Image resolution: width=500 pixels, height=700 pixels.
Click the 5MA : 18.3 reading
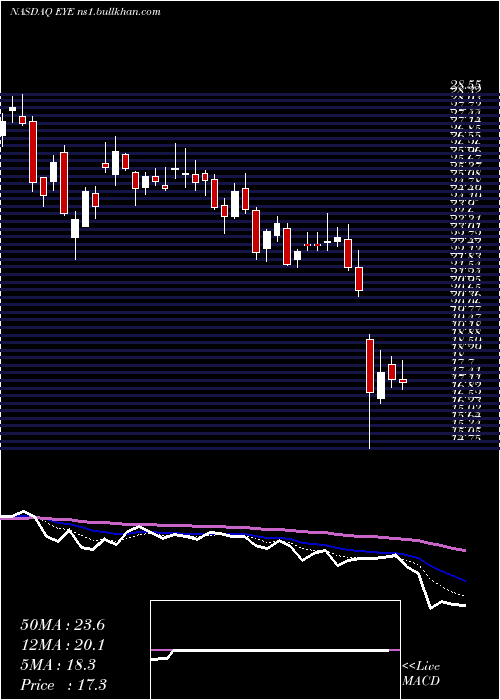(58, 665)
